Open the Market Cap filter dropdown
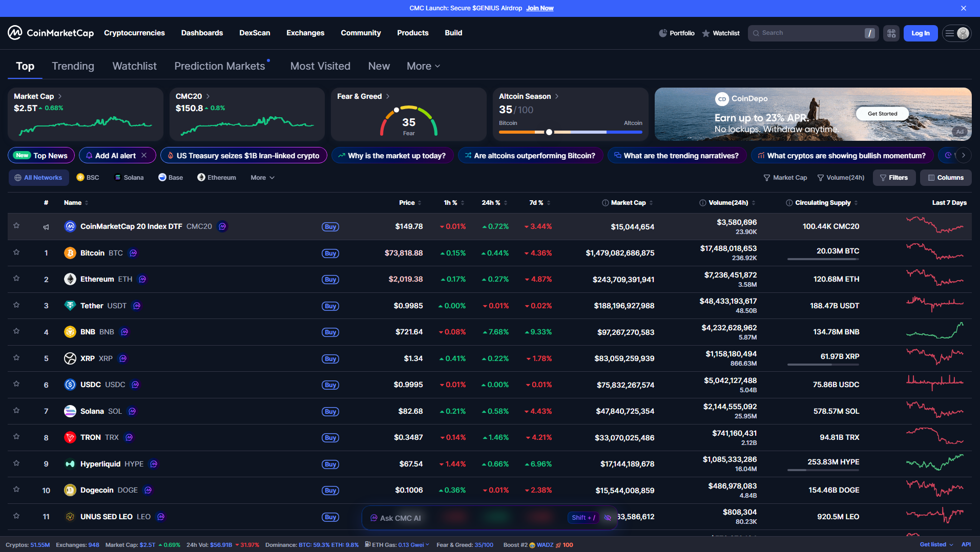The height and width of the screenshot is (552, 980). point(785,178)
